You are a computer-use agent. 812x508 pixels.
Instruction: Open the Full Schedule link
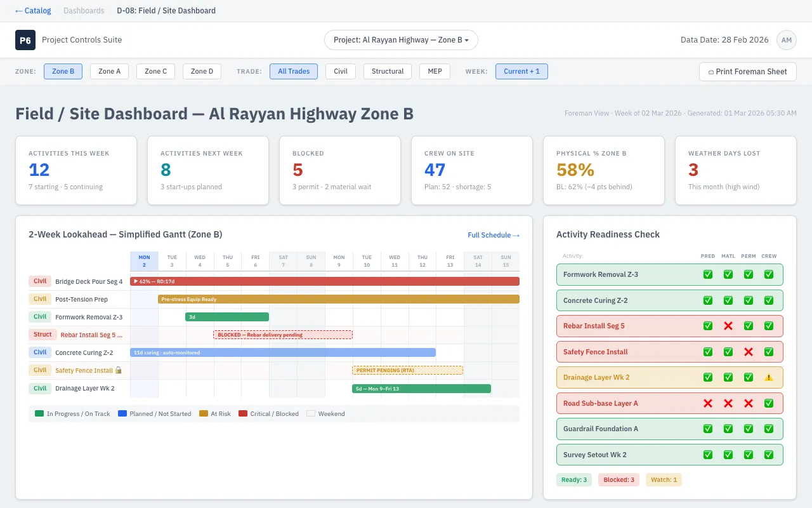click(494, 235)
